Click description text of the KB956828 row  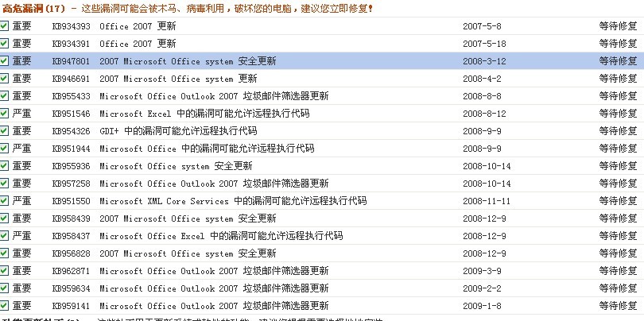[x=188, y=253]
